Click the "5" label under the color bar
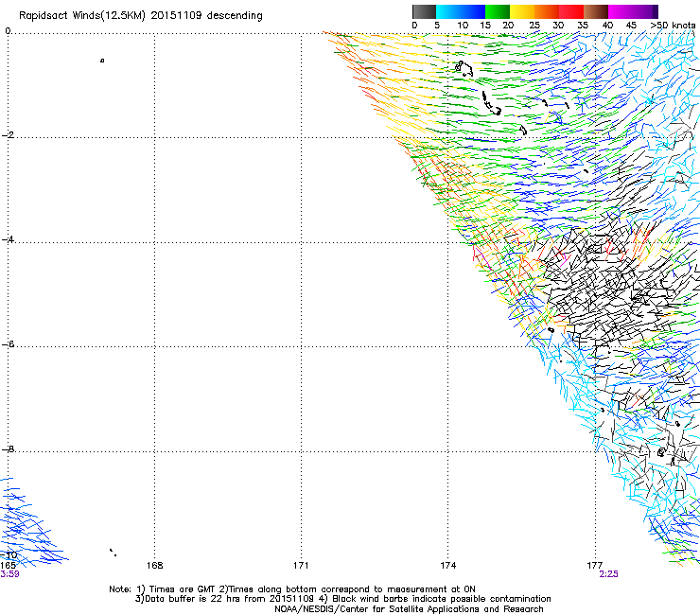This screenshot has height=615, width=700. click(x=437, y=26)
